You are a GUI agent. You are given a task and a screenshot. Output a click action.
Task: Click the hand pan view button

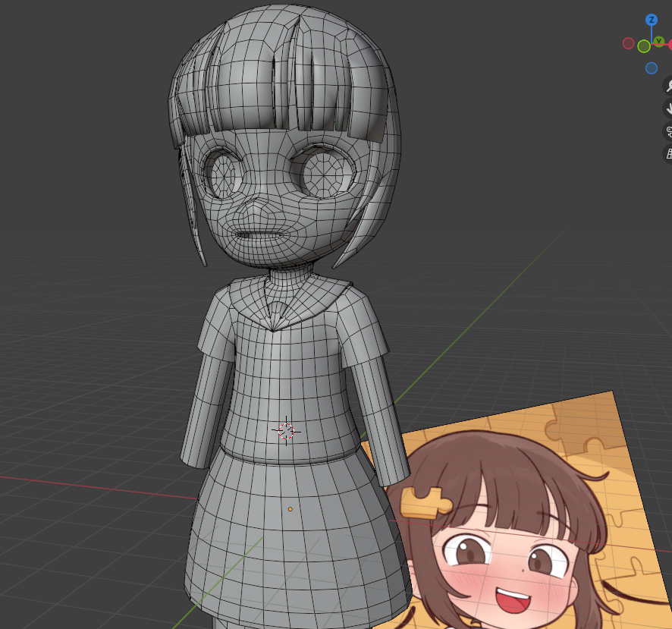click(668, 109)
